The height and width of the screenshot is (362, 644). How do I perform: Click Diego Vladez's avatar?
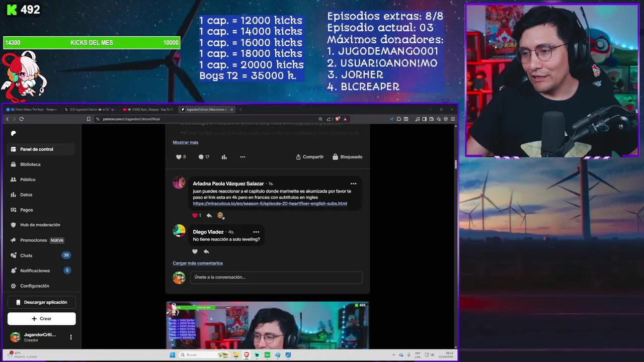(179, 231)
